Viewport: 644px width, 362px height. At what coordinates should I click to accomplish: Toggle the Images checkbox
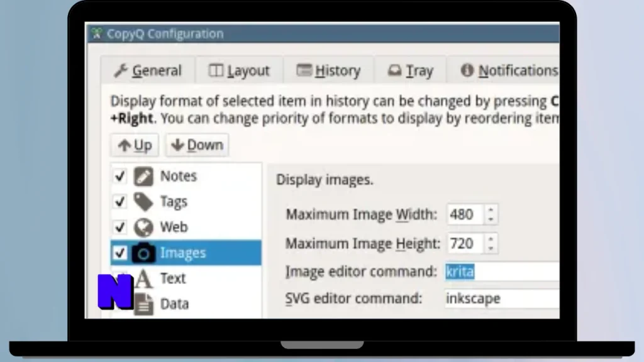click(x=120, y=253)
